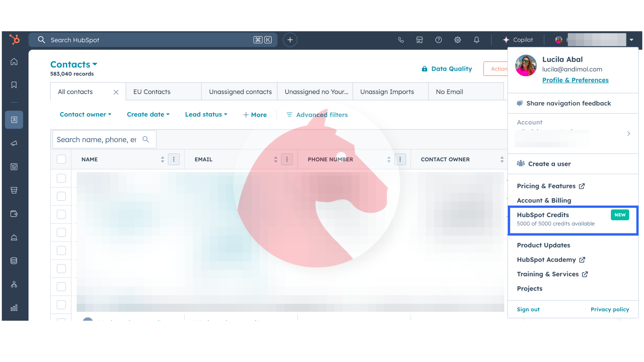The image size is (644, 362).
Task: Check the fourth contact row checkbox
Action: coord(61,232)
